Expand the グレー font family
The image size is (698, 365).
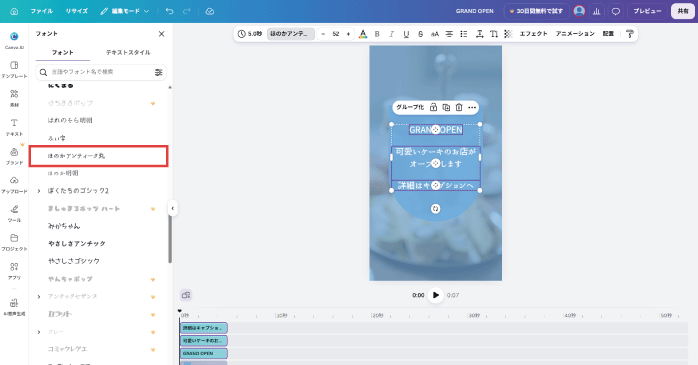pyautogui.click(x=39, y=332)
